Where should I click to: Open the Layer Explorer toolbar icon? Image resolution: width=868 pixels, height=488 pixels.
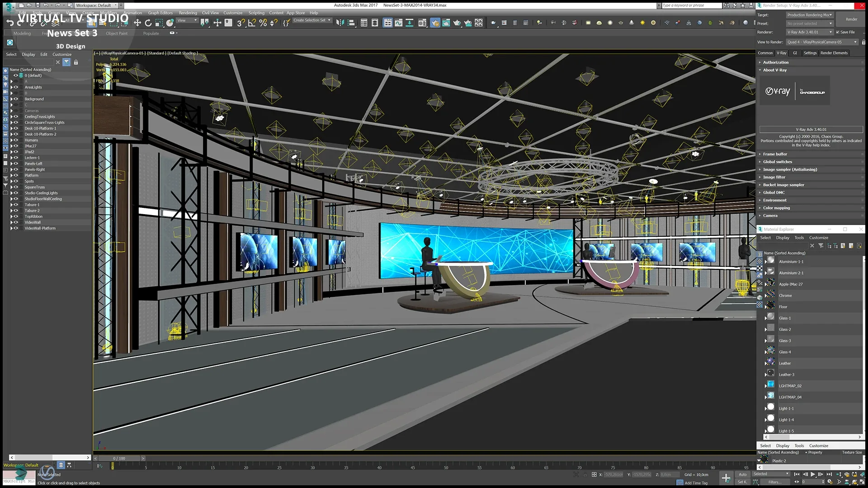374,23
